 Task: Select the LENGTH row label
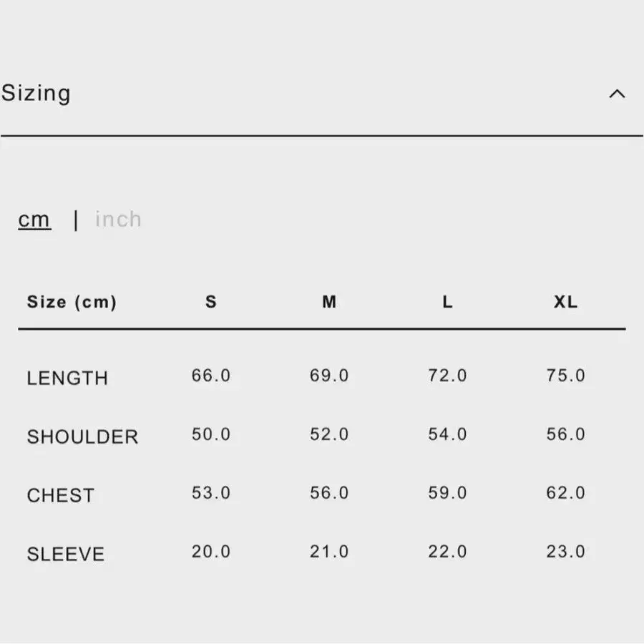[67, 378]
